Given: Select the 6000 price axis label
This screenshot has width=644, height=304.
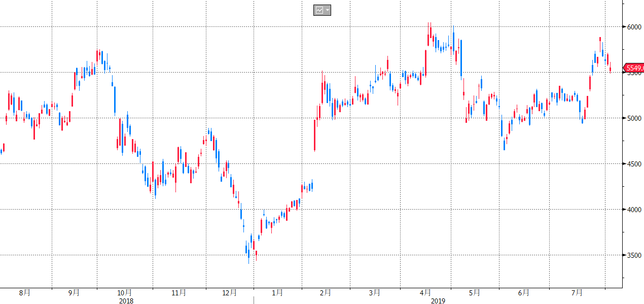Looking at the screenshot, I should pyautogui.click(x=634, y=27).
